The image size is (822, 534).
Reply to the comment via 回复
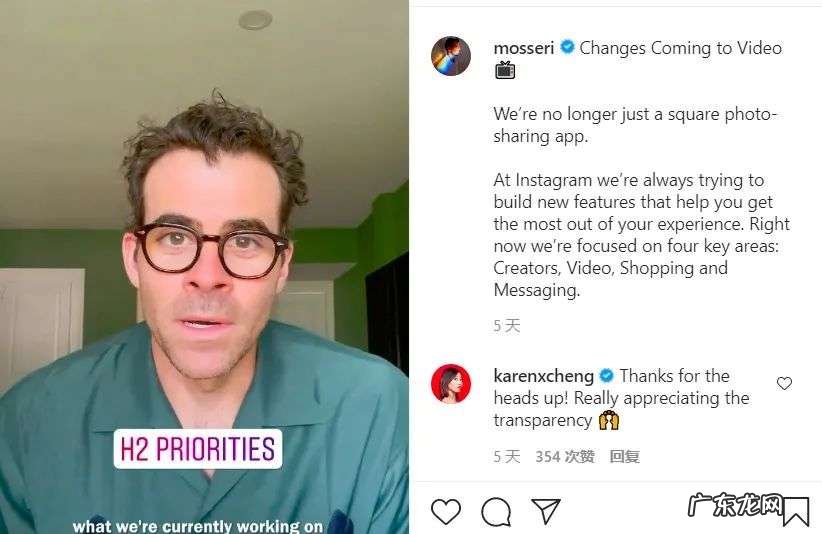624,456
